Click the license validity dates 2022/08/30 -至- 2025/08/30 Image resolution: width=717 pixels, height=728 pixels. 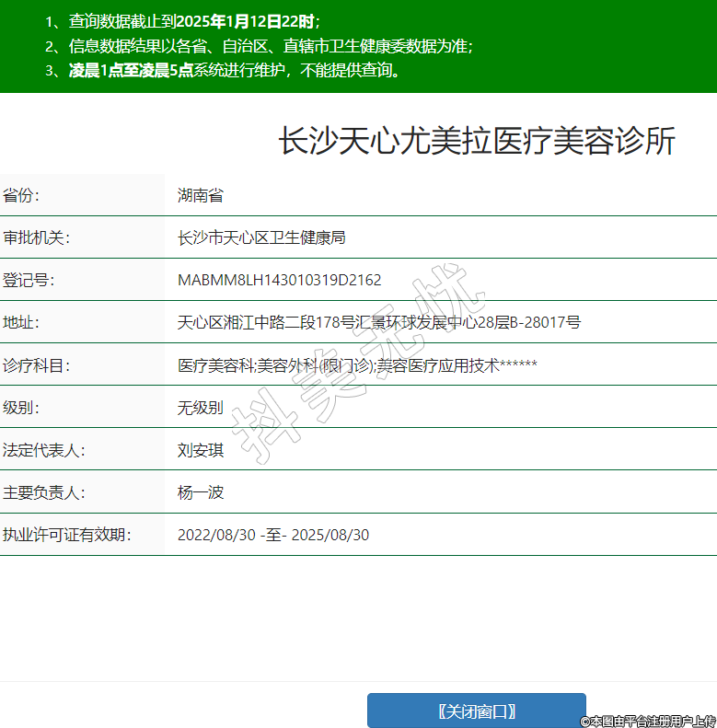click(273, 535)
